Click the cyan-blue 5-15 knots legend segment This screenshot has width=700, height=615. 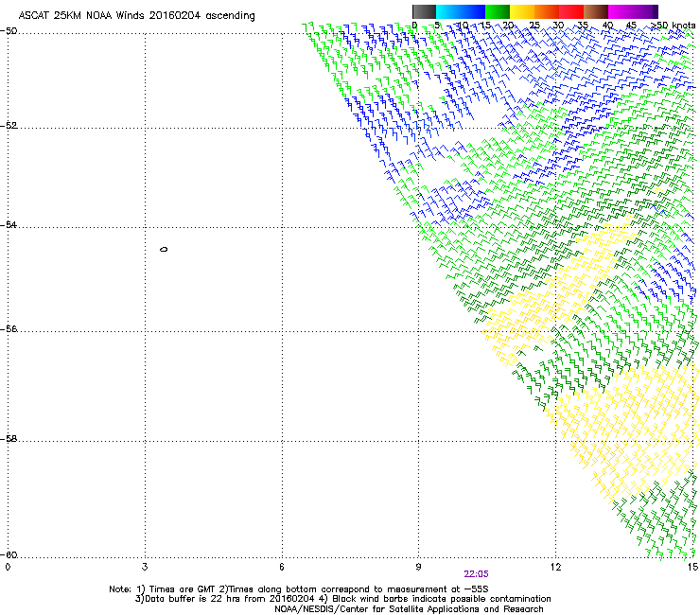[461, 11]
